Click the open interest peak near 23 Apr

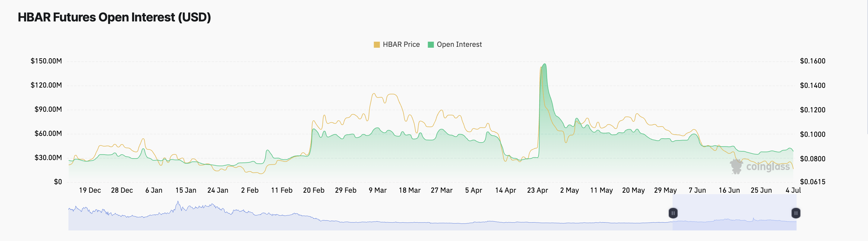coord(544,64)
